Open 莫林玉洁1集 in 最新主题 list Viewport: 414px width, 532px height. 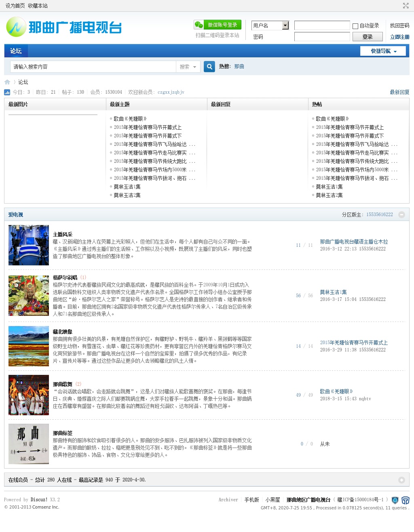point(127,187)
